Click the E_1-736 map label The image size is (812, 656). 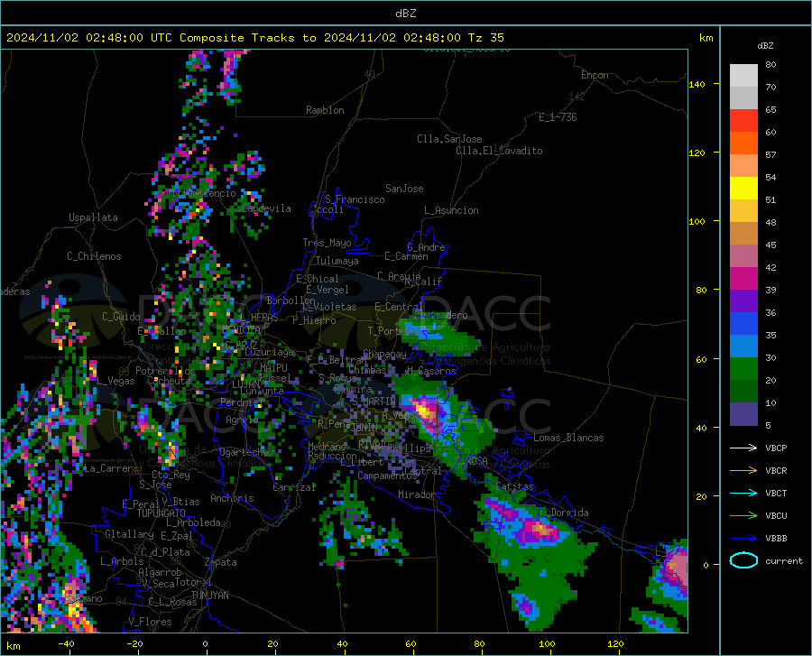click(x=558, y=117)
